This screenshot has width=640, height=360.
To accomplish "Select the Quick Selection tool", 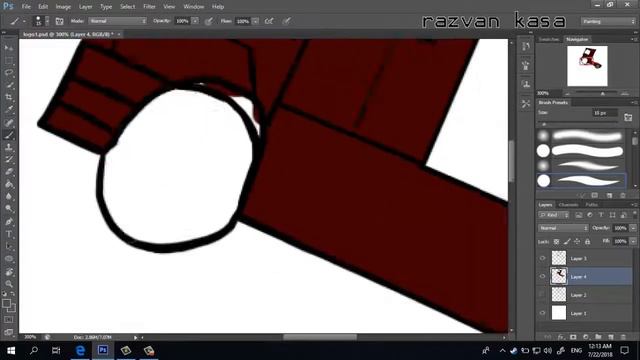I will click(x=9, y=85).
